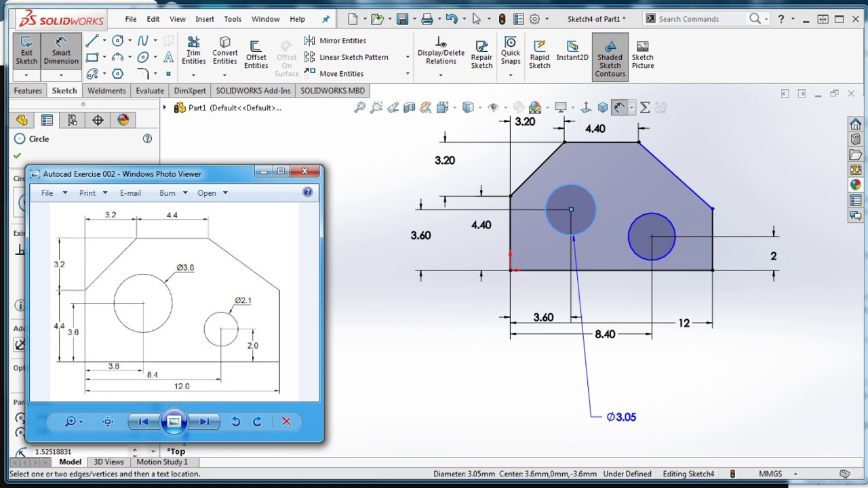The height and width of the screenshot is (488, 868).
Task: Open the SOLIDWORKS Add-Ins tab
Action: click(x=253, y=91)
